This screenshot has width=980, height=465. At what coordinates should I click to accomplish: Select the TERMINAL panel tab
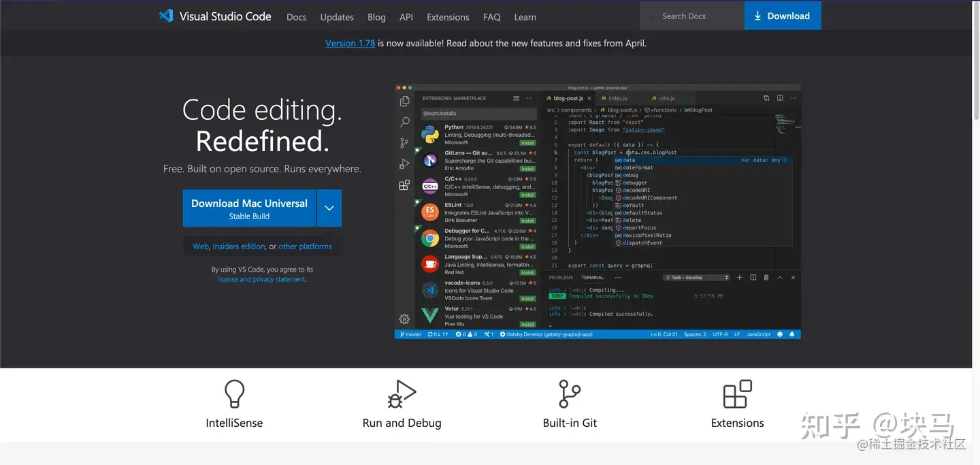tap(593, 278)
